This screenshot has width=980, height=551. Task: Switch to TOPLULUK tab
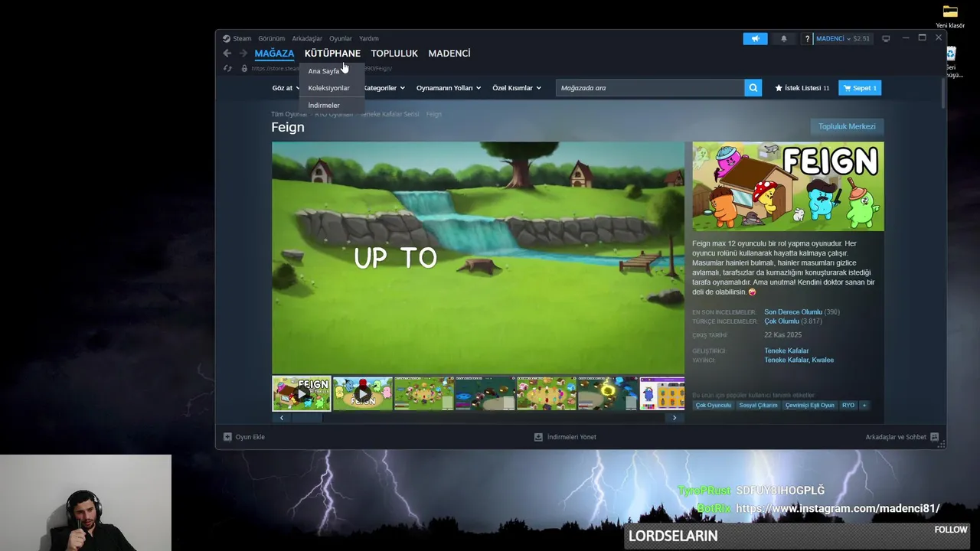point(394,54)
